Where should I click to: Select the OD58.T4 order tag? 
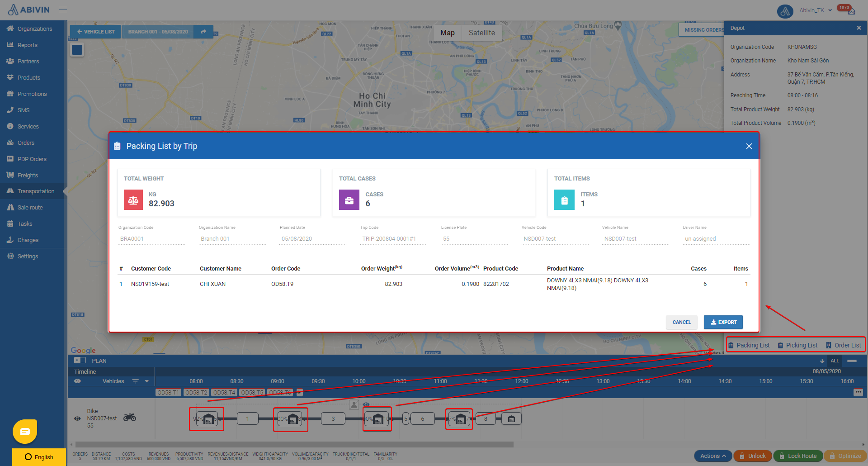click(x=224, y=392)
